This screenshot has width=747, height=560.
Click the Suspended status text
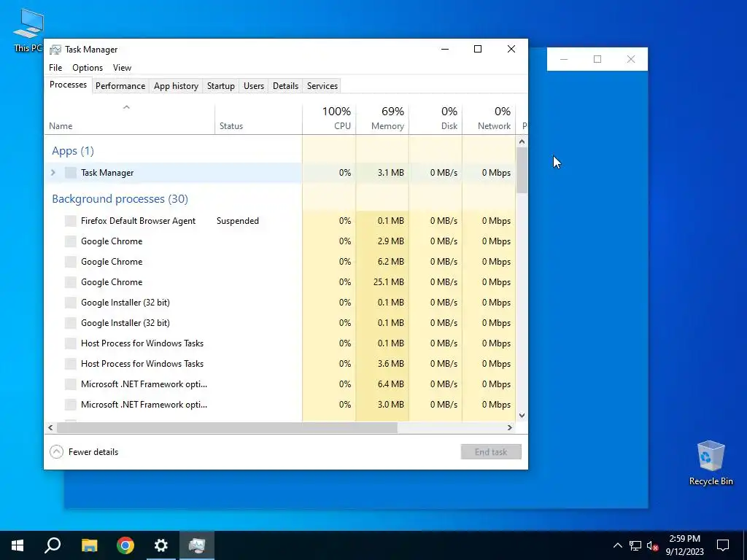(x=238, y=221)
